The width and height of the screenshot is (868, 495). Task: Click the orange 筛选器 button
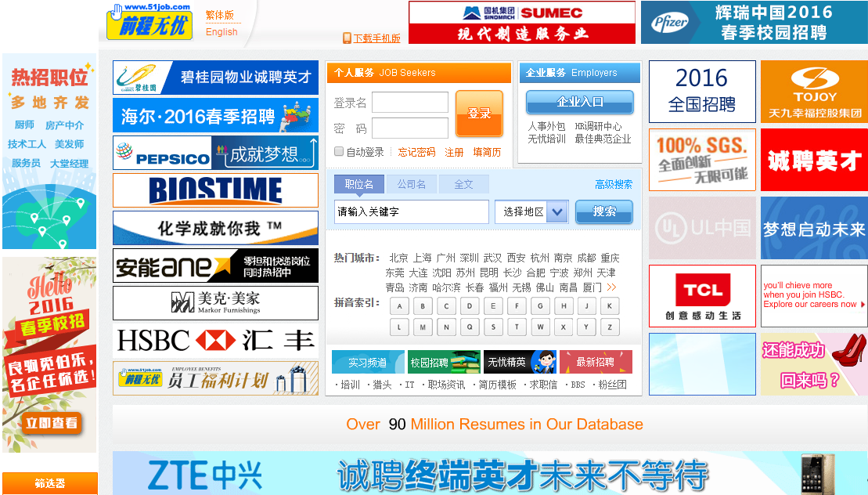point(50,483)
